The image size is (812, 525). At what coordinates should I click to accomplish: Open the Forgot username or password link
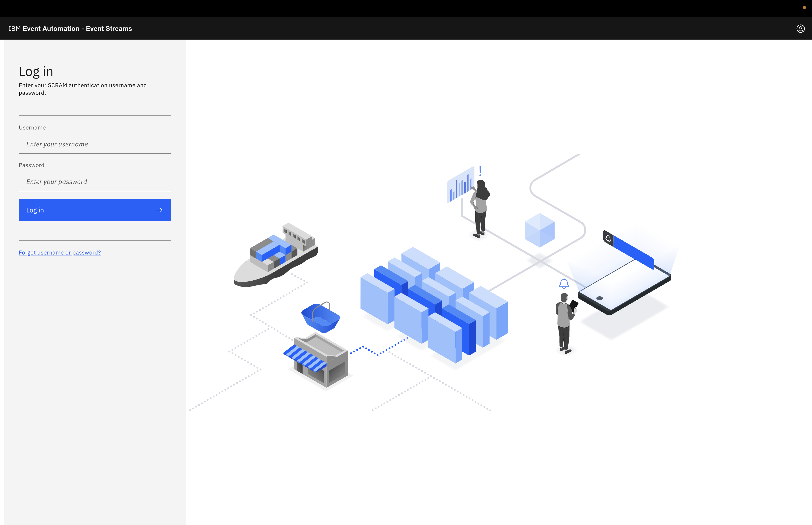pyautogui.click(x=60, y=253)
